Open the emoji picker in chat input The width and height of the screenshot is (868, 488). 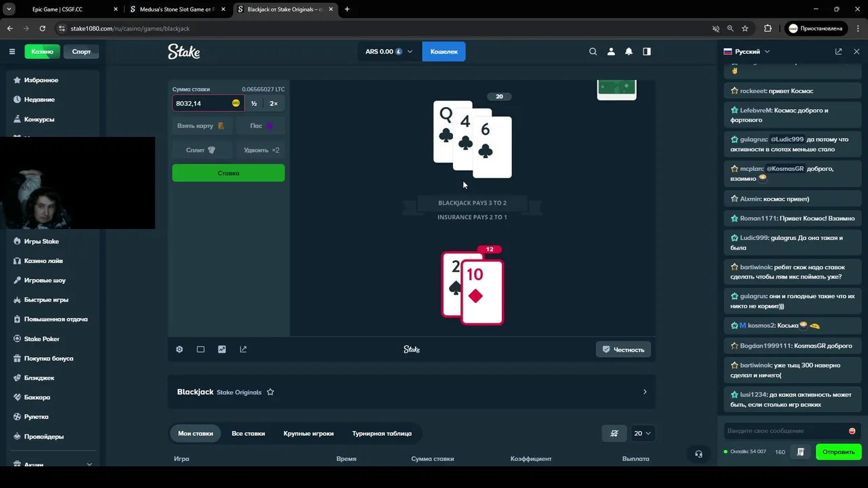coord(852,431)
